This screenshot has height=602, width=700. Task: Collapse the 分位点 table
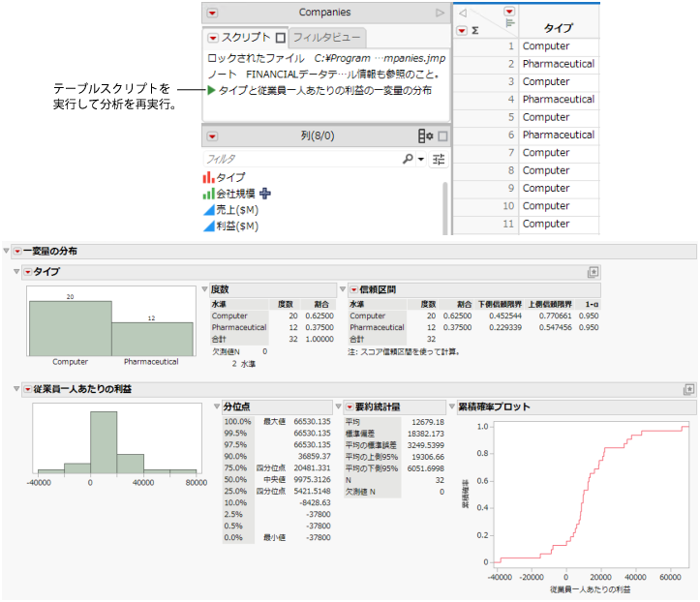(x=217, y=406)
